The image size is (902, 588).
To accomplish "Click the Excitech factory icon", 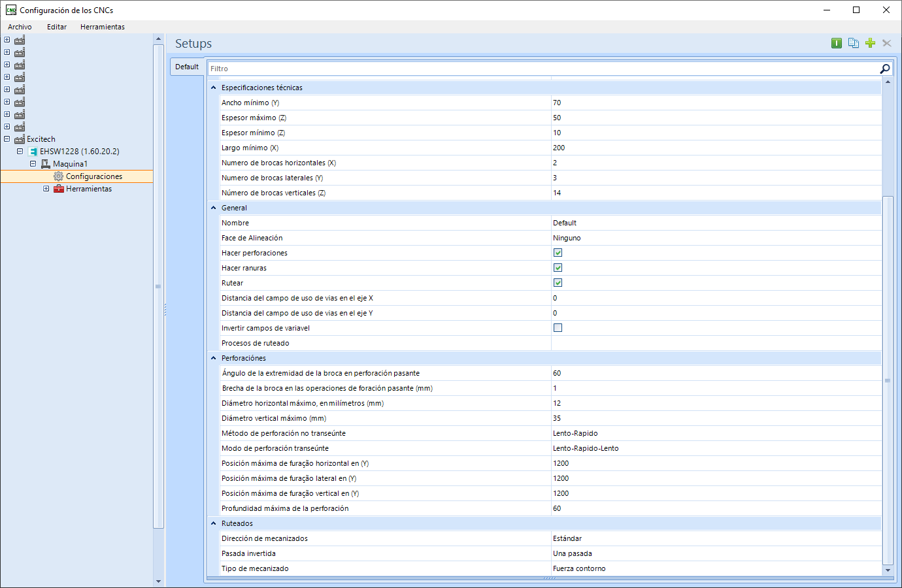I will [20, 139].
